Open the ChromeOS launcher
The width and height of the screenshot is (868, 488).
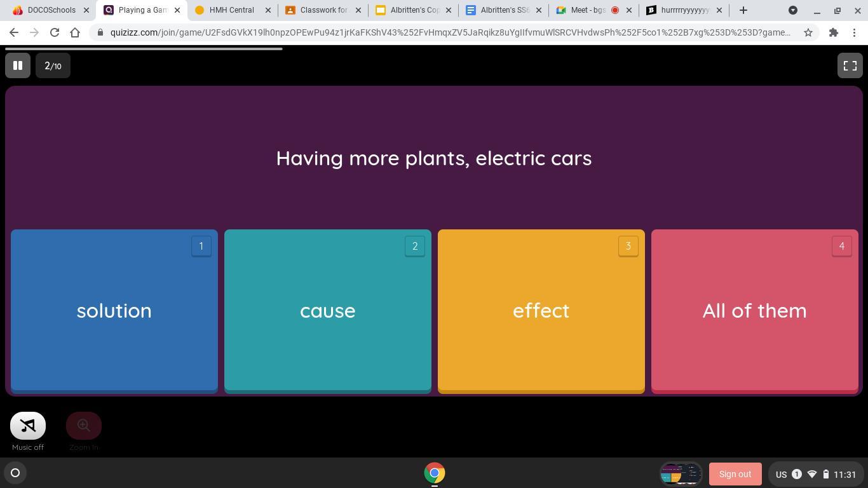click(15, 473)
